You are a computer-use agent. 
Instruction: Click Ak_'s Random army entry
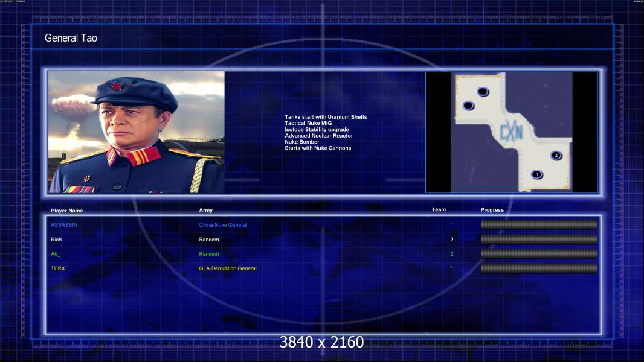pos(209,254)
